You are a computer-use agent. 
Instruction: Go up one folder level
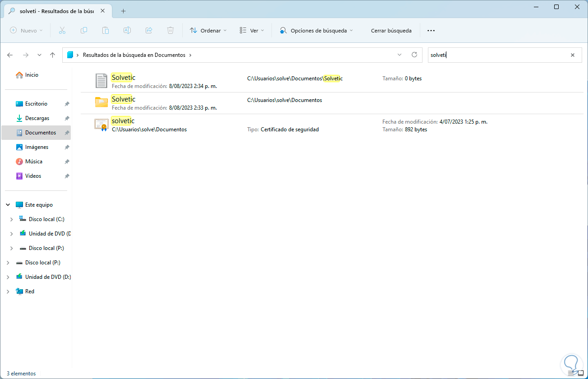coord(52,55)
